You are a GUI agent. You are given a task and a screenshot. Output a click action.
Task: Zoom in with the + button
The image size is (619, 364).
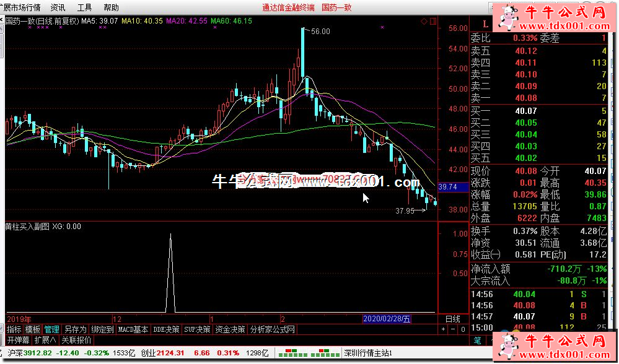tap(444, 329)
